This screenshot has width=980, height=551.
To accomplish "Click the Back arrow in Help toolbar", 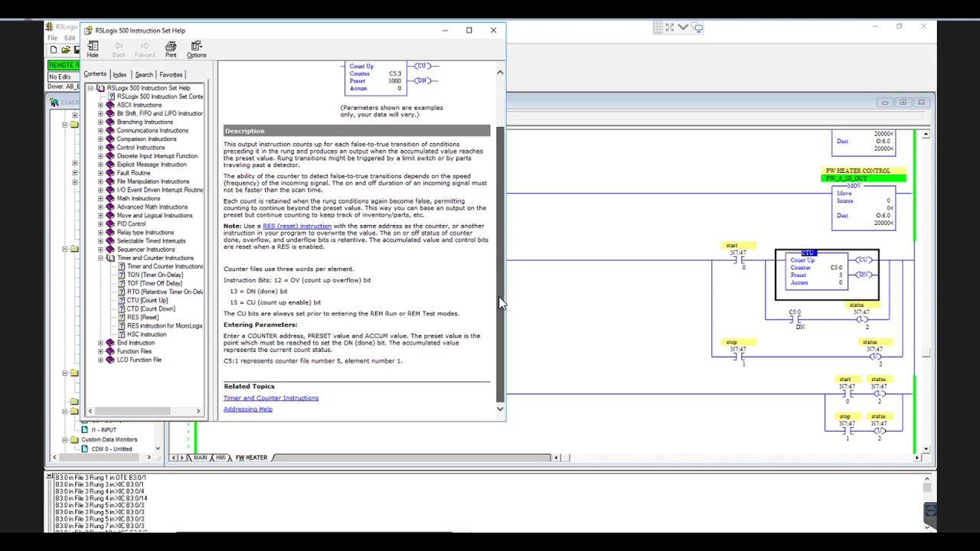I will tap(119, 47).
